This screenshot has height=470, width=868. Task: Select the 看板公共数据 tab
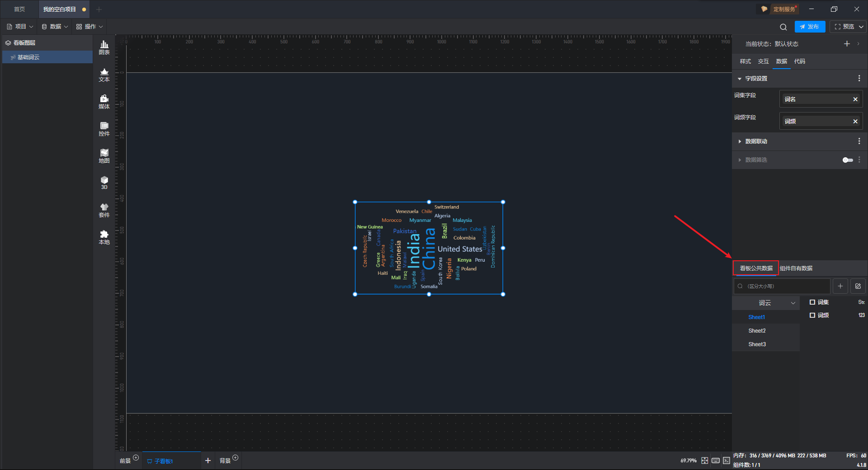[756, 268]
